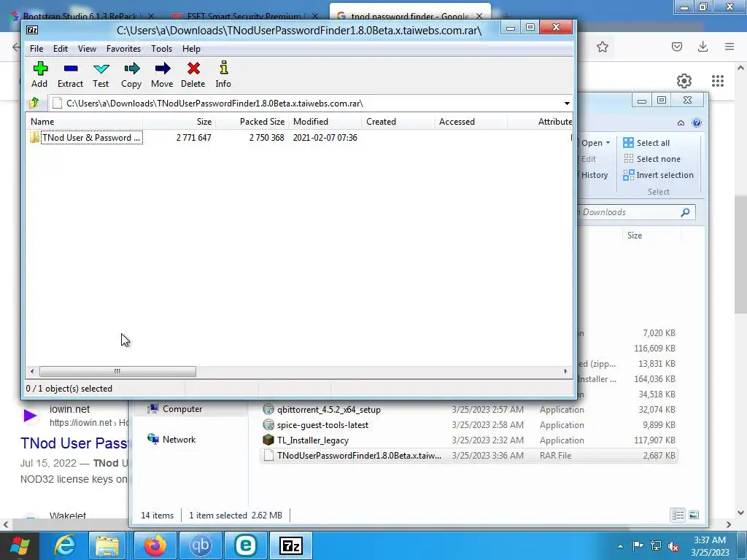Click Invert selection in Explorer ribbon

click(659, 175)
